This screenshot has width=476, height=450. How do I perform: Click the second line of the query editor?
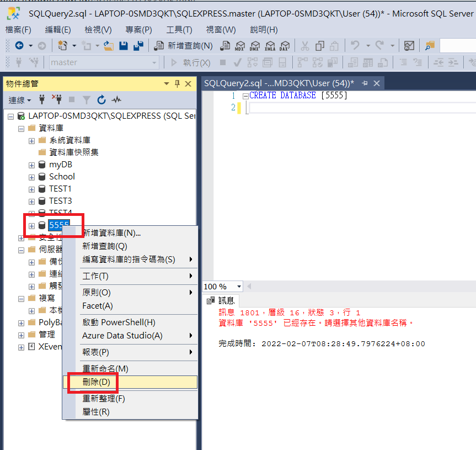(x=361, y=108)
